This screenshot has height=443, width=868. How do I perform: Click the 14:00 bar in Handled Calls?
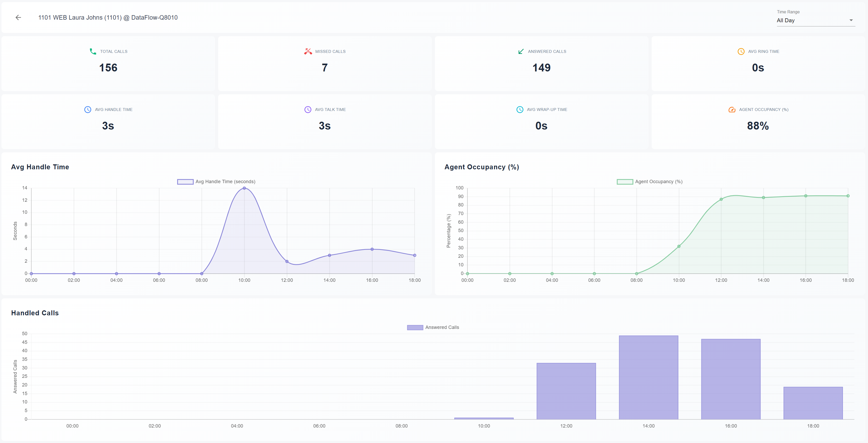[x=648, y=377]
